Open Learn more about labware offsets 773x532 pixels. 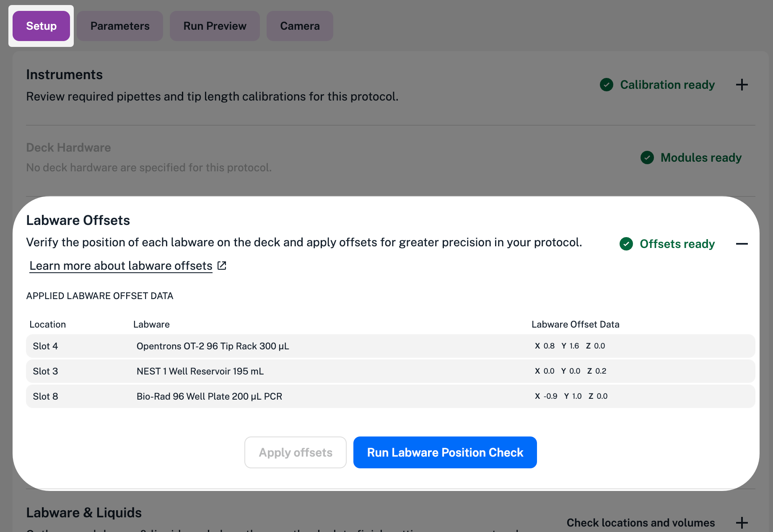pos(121,265)
